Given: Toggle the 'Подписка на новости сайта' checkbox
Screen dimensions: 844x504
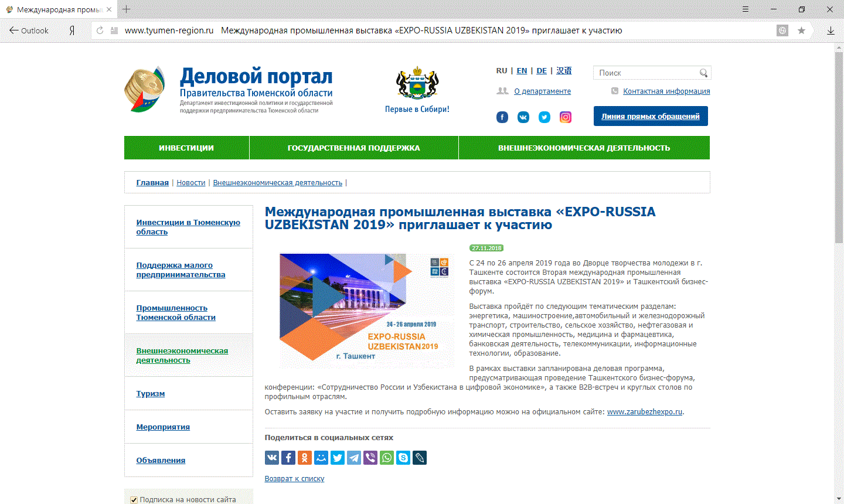Looking at the screenshot, I should point(134,500).
